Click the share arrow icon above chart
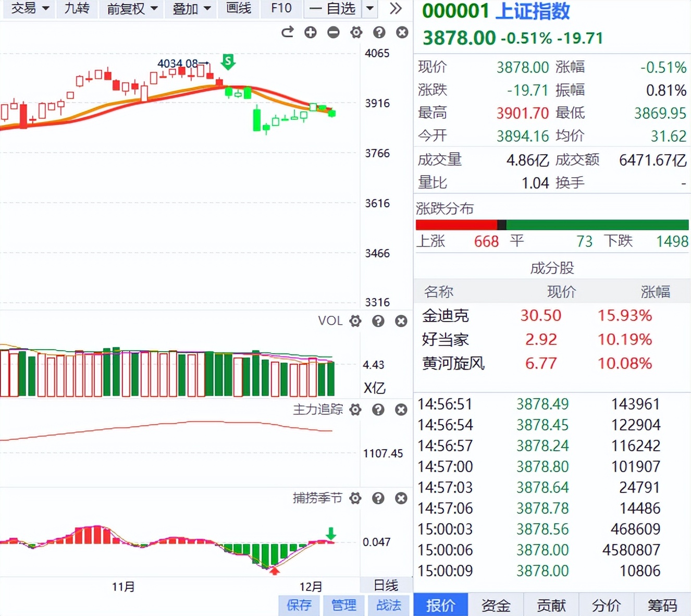This screenshot has height=616, width=691. 288,33
